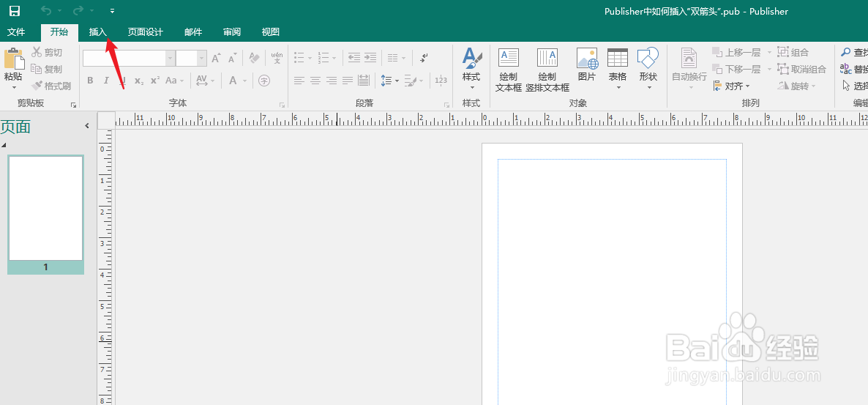Viewport: 868px width, 405px height.
Task: Open the Customize Quick Access Toolbar dropdown
Action: point(113,11)
